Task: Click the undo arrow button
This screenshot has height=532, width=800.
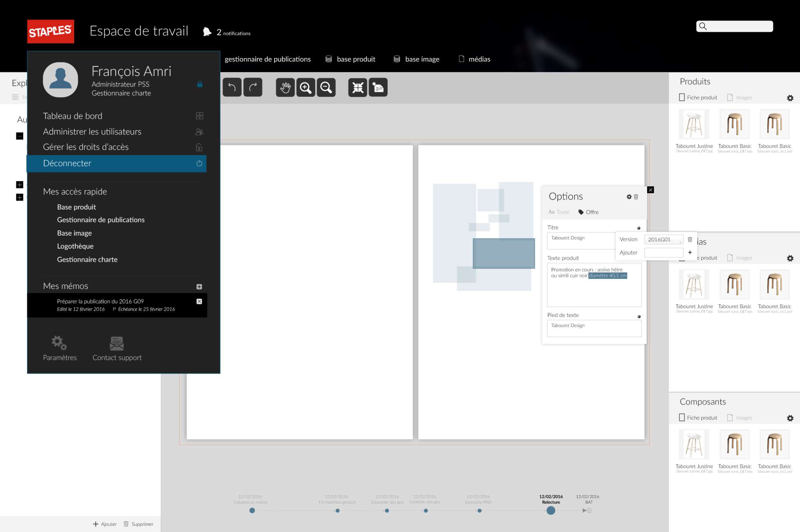Action: click(x=232, y=87)
